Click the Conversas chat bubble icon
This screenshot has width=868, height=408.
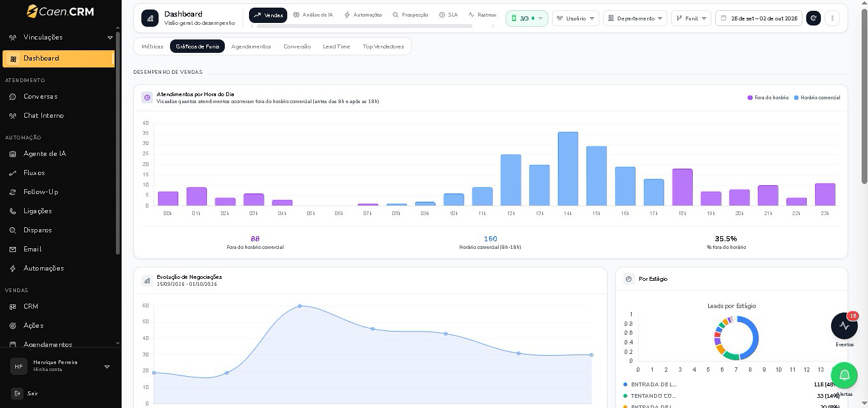pos(13,97)
